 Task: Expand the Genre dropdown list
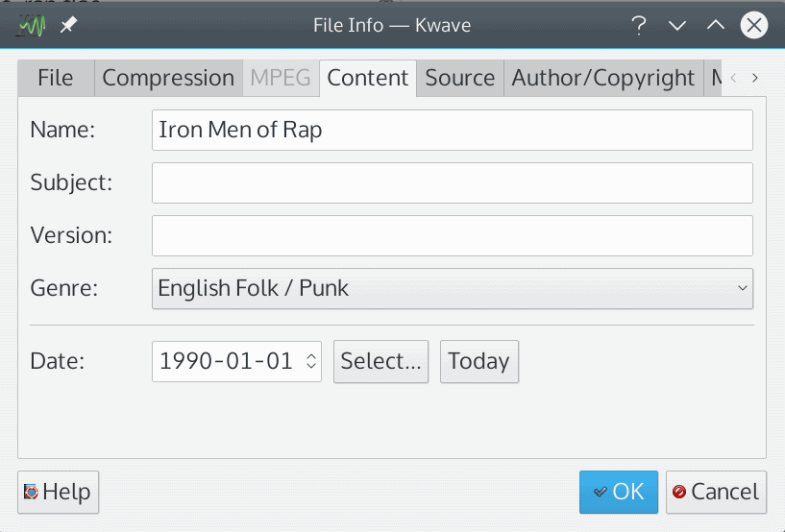[x=453, y=288]
